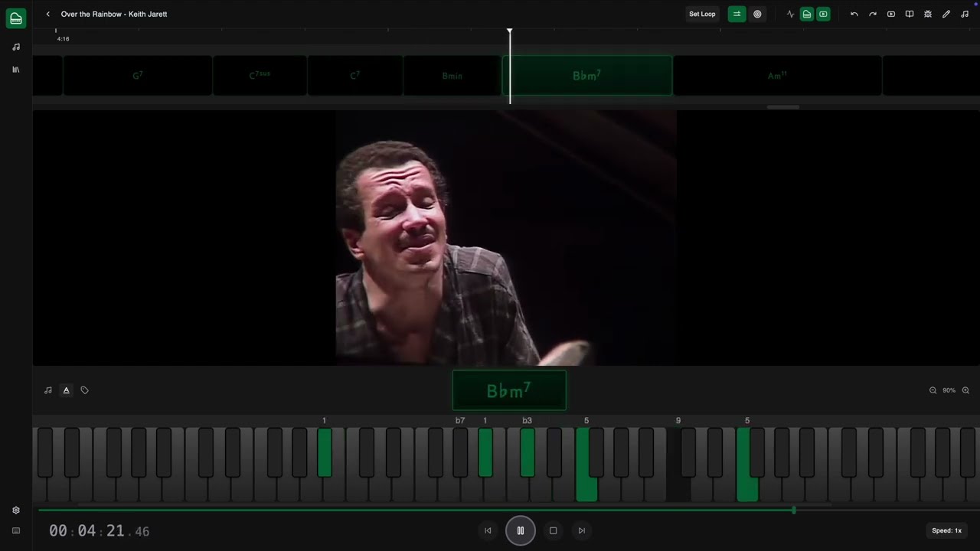980x551 pixels.
Task: Switch to note names label mode
Action: [48, 390]
